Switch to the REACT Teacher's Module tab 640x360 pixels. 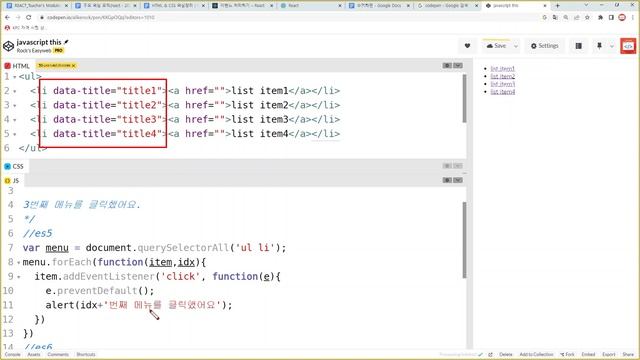(37, 6)
